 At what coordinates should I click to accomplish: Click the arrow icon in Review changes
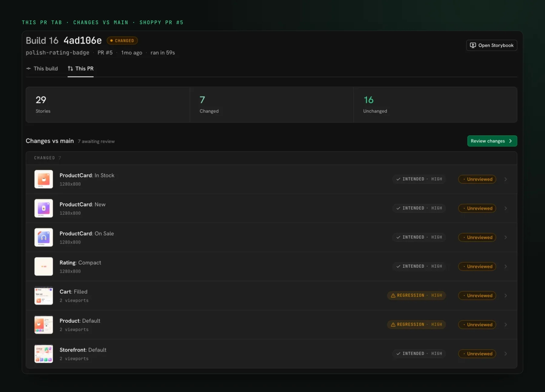510,141
